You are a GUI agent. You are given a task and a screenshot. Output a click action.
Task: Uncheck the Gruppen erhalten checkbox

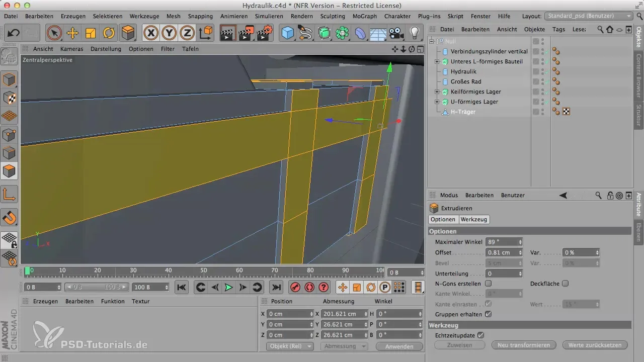coord(488,314)
